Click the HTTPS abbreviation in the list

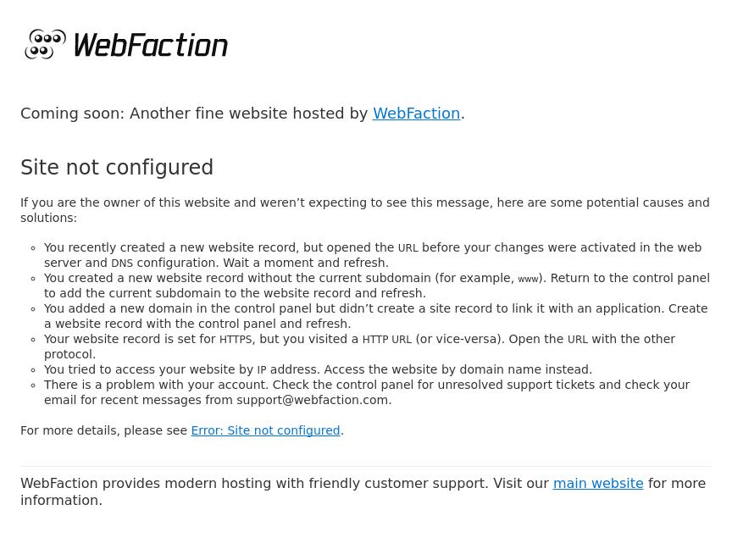(x=236, y=340)
